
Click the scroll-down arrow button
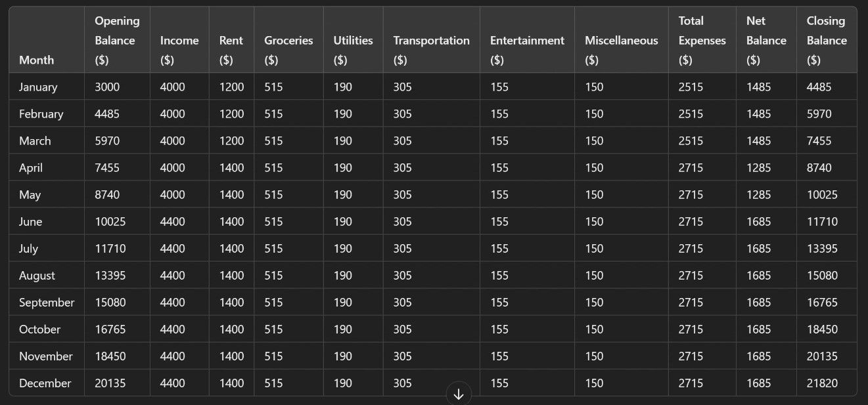pos(459,394)
